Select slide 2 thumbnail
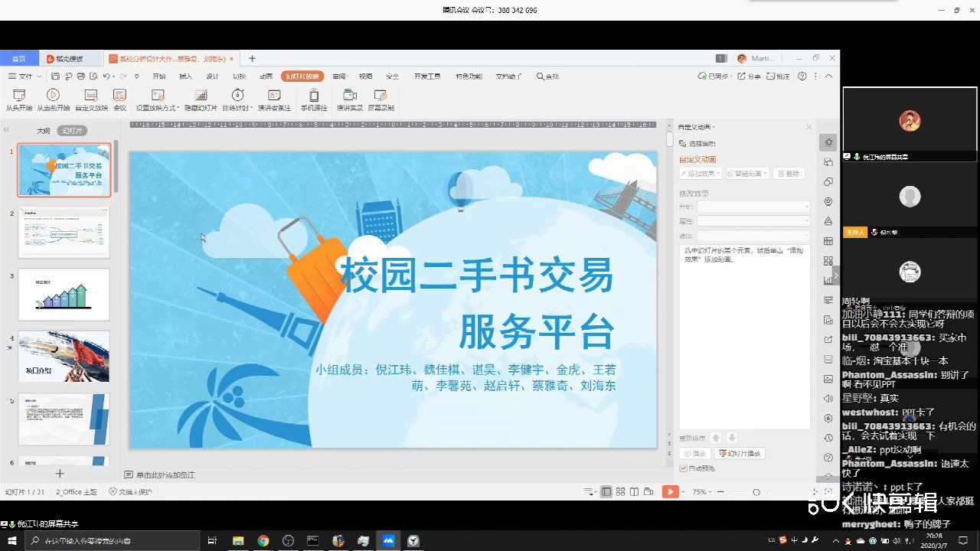The width and height of the screenshot is (980, 551). pyautogui.click(x=64, y=233)
